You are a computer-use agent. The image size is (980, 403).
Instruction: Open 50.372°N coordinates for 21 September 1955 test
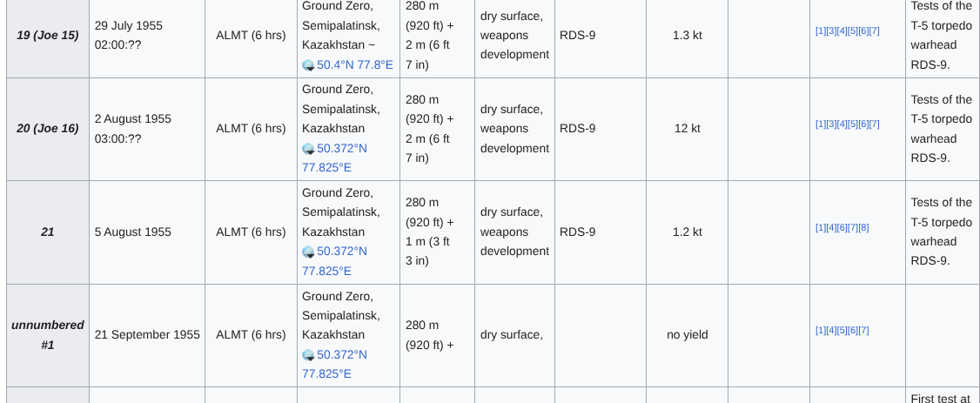click(x=341, y=354)
